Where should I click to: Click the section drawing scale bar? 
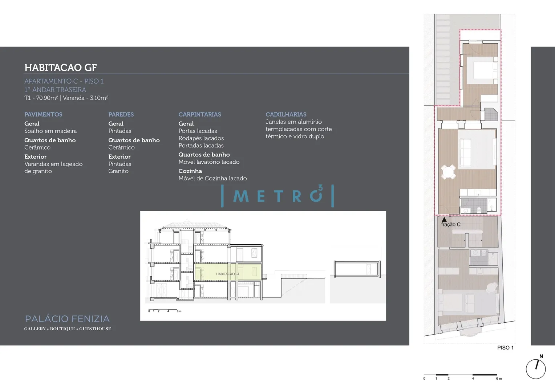[165, 311]
